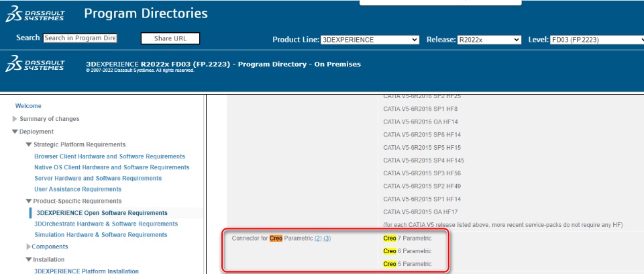Open Browser Client Hardware and Software Requirements

pos(109,156)
